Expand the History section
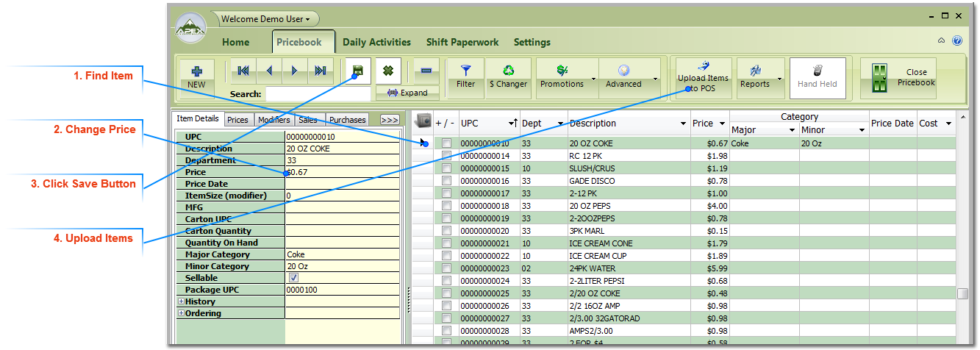 click(181, 301)
